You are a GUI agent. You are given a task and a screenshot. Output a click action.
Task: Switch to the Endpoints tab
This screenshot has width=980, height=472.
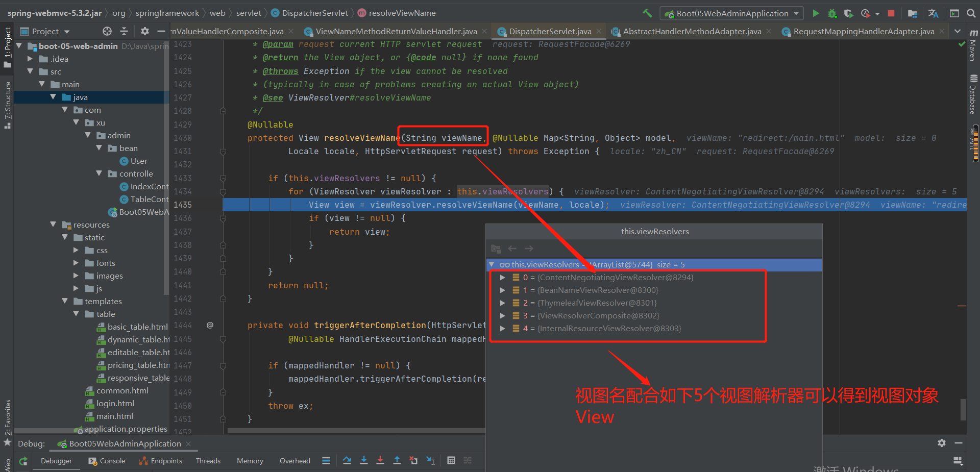pyautogui.click(x=161, y=461)
